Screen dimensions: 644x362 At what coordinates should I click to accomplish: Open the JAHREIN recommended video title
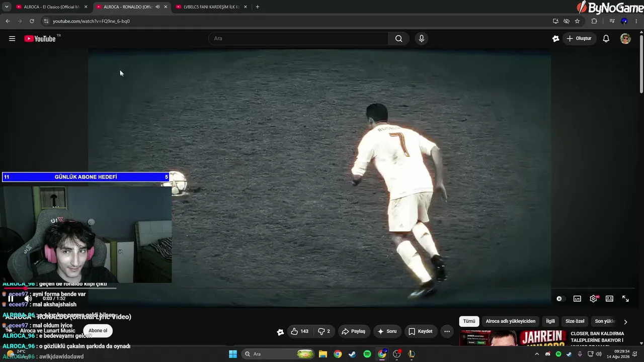tap(597, 337)
